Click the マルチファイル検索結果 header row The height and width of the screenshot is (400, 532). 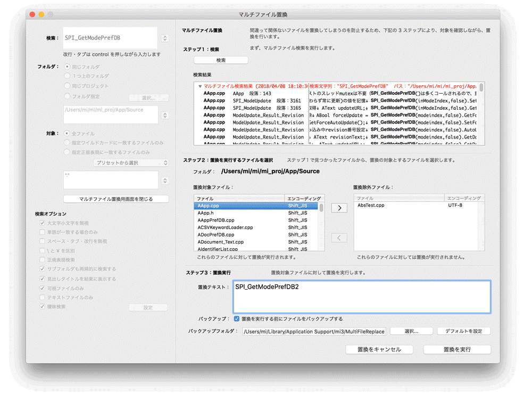pyautogui.click(x=336, y=86)
